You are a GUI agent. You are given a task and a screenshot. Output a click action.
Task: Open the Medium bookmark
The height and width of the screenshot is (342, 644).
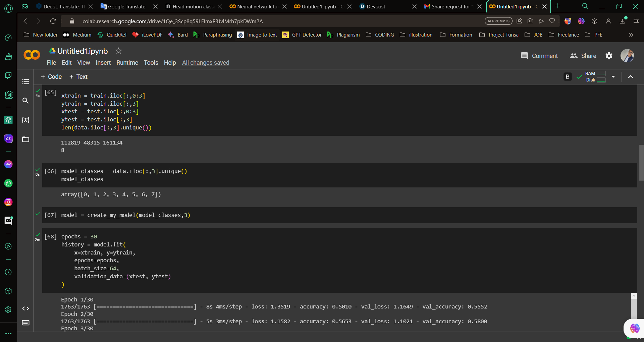pos(77,35)
